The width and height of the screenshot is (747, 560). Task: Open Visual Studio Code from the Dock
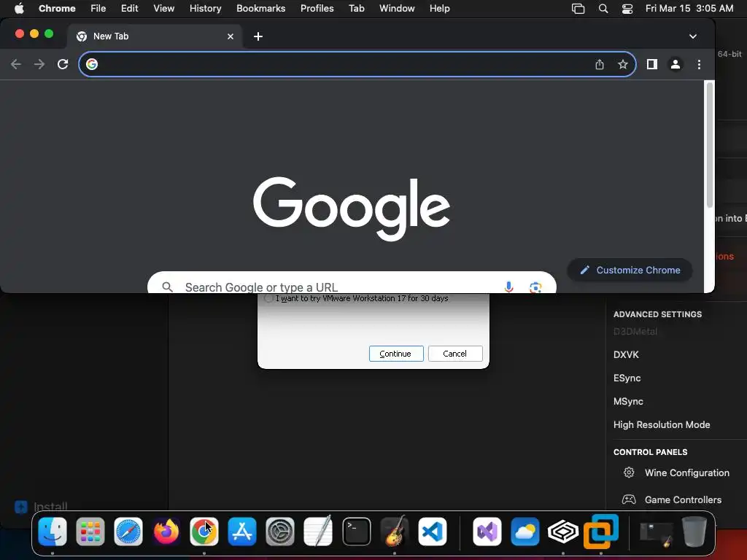coord(433,532)
